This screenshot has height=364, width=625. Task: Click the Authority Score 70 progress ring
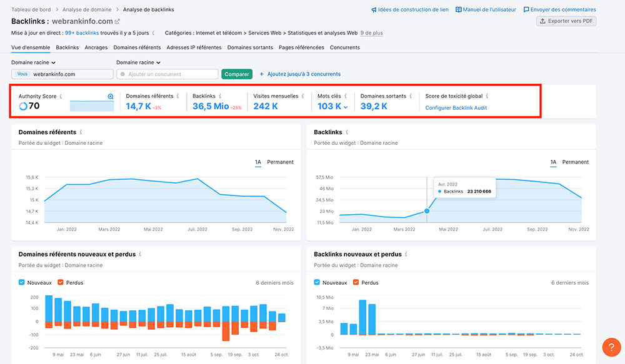(x=23, y=106)
